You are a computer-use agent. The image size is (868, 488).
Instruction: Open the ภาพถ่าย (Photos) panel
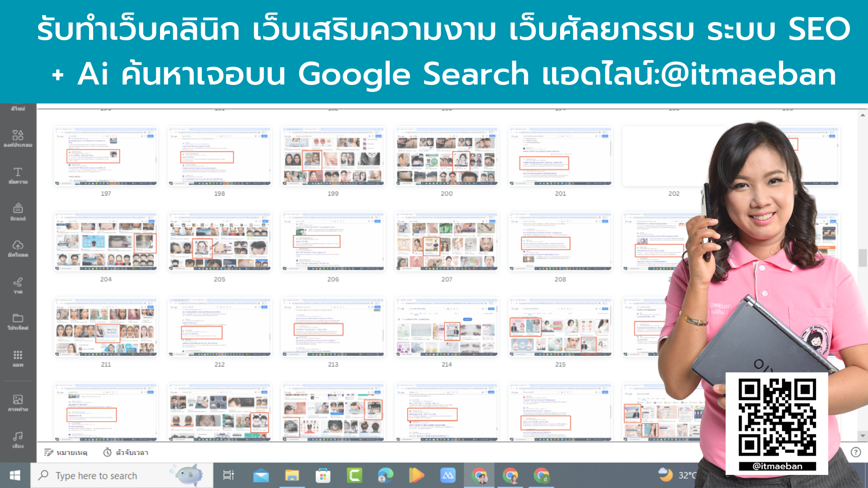(18, 402)
